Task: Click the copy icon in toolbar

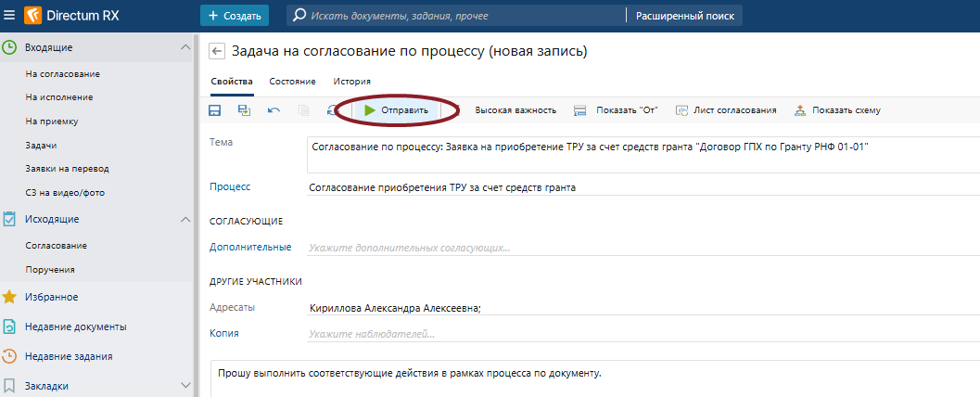Action: pos(304,110)
